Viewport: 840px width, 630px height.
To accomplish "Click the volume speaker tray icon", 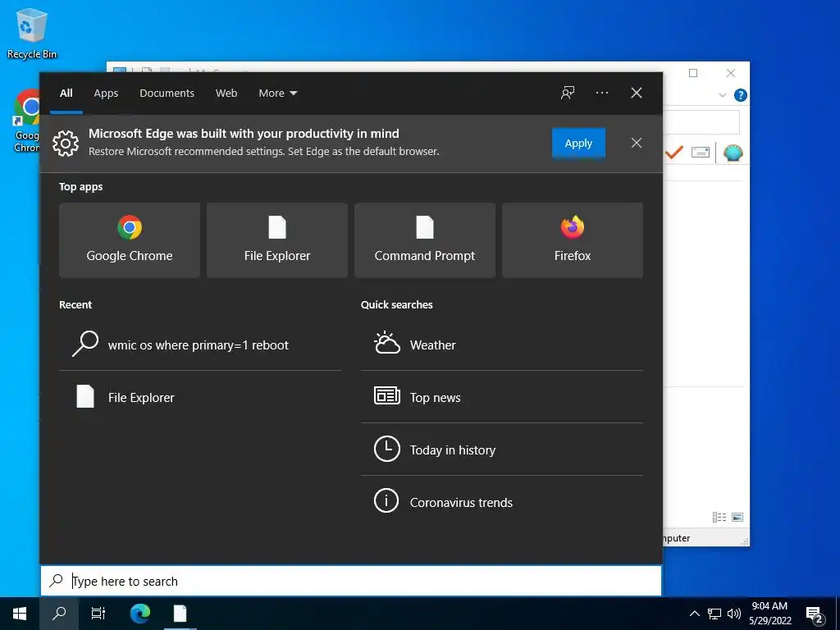I will (x=734, y=614).
